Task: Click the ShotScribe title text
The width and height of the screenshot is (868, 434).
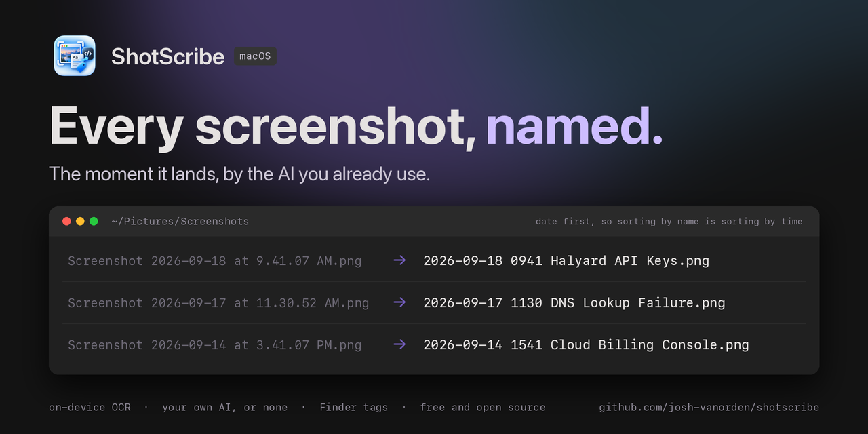Action: pyautogui.click(x=167, y=56)
